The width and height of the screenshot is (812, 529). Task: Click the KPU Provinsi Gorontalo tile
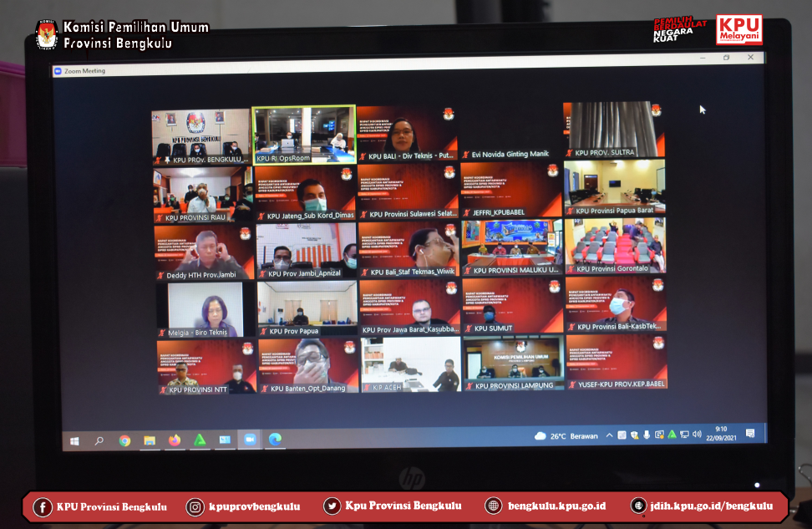615,247
